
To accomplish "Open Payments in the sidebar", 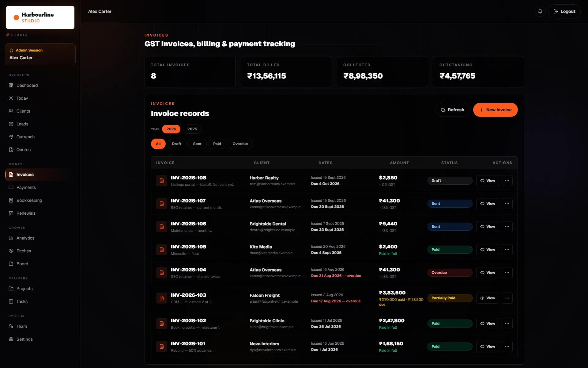I will [40, 187].
